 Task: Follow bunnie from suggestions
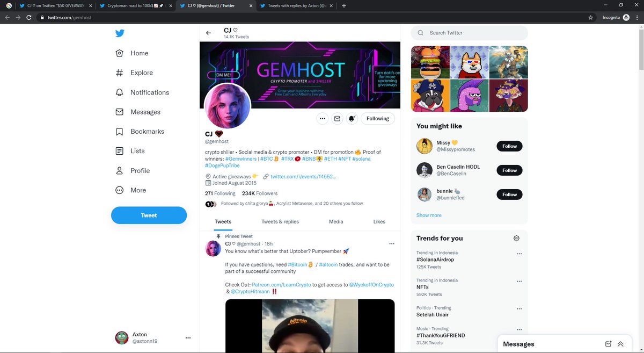pos(509,194)
